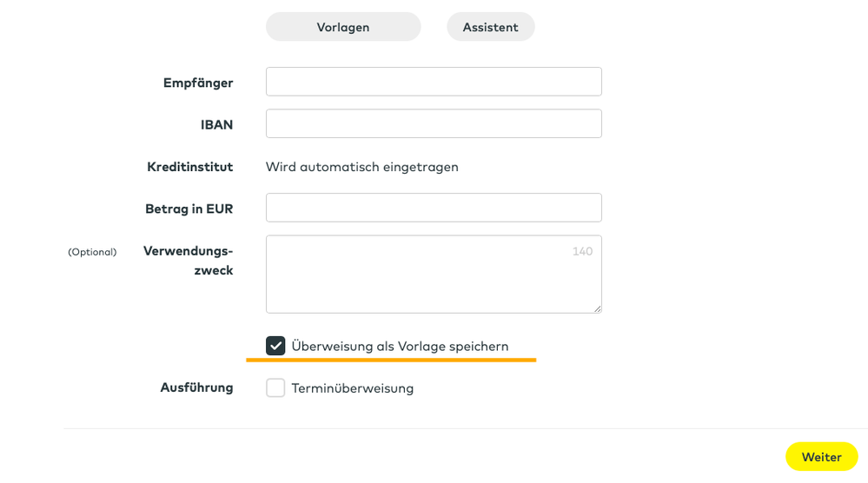The width and height of the screenshot is (868, 483).
Task: Click the 'Wird automatisch eingetragen' text
Action: tap(362, 167)
